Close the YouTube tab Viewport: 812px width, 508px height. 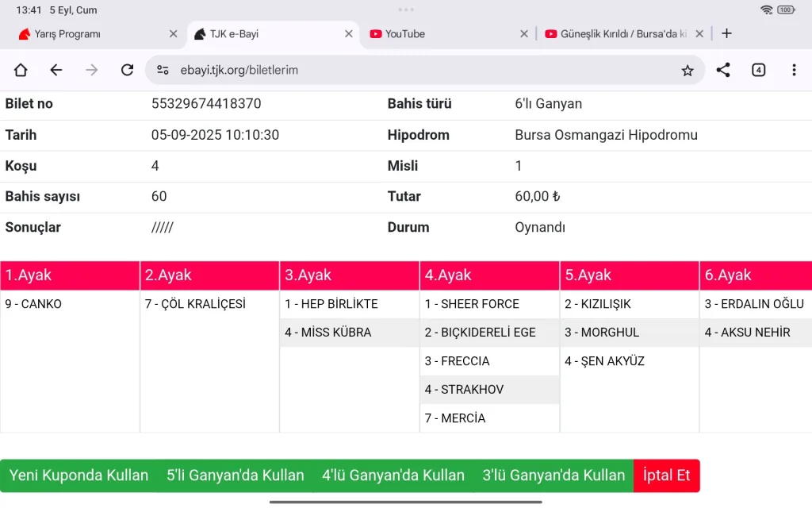tap(524, 34)
